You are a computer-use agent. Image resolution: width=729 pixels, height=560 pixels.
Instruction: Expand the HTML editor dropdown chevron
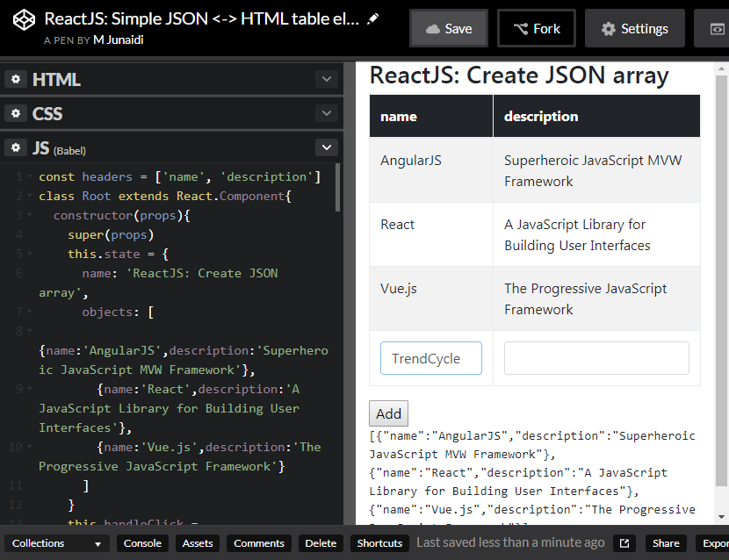pos(327,79)
